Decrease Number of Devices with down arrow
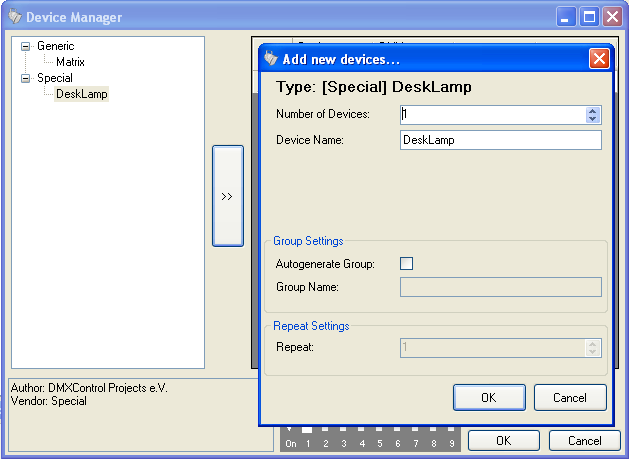This screenshot has height=459, width=629. 592,119
